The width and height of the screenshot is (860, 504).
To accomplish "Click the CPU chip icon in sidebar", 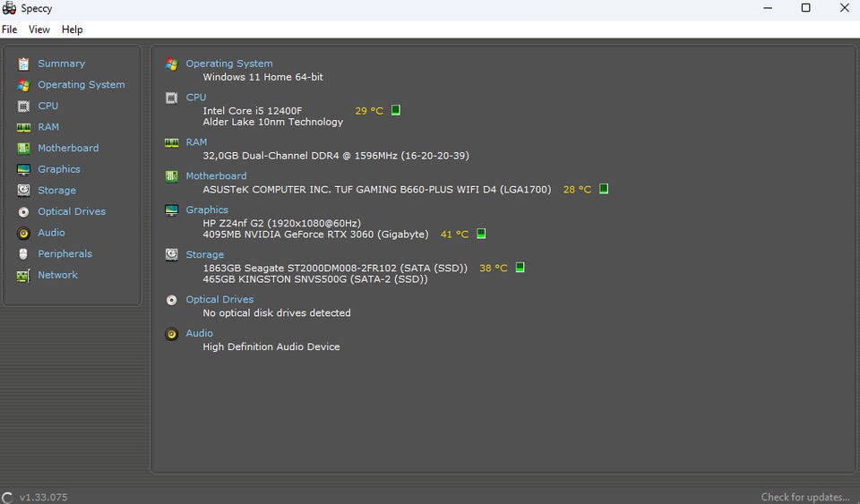I will pyautogui.click(x=23, y=107).
